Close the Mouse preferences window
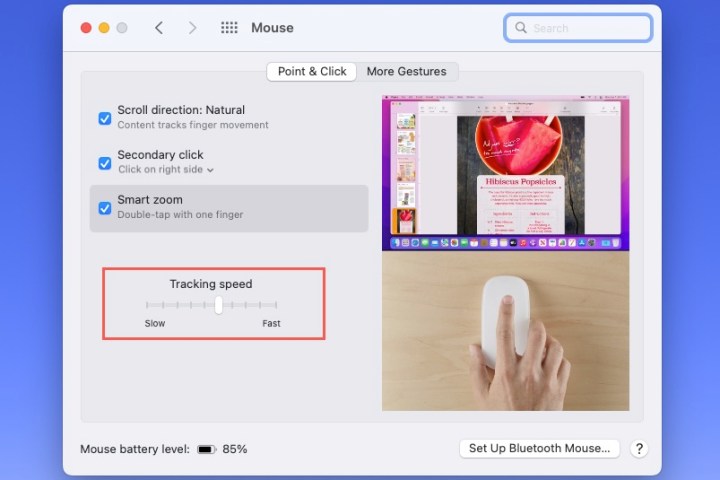The width and height of the screenshot is (720, 480). click(86, 28)
